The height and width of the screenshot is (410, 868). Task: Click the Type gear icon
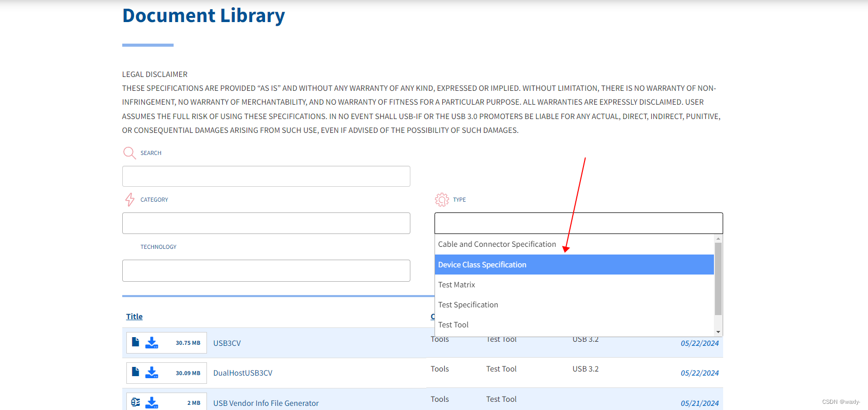[442, 200]
